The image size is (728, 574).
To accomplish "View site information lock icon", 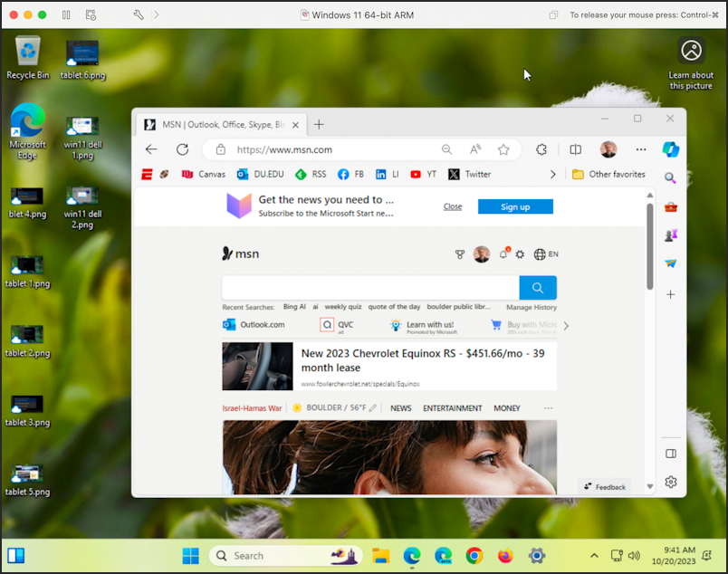I will tap(221, 149).
